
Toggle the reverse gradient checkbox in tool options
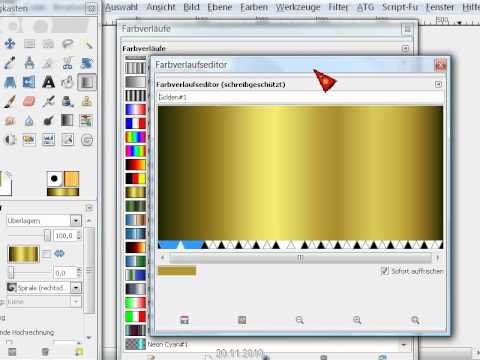point(46,254)
